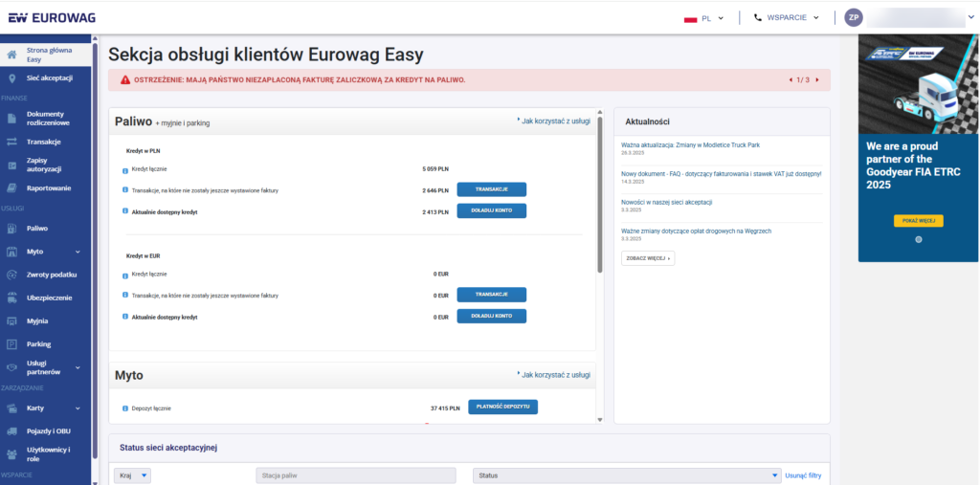The image size is (980, 485).
Task: Click the Zobacz więcej news button
Action: tap(648, 258)
